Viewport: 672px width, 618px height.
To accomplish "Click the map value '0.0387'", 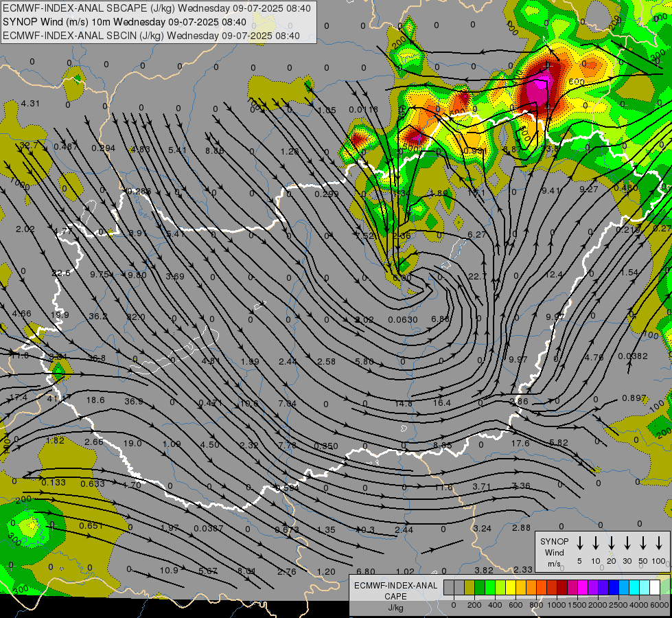I will (209, 528).
